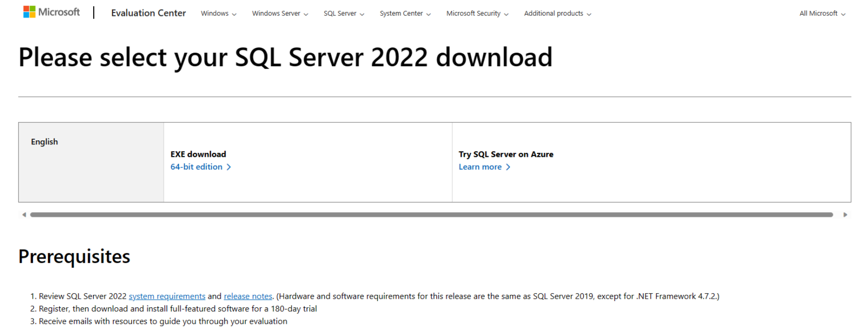This screenshot has width=868, height=335.
Task: Click the Receive emails with resources step text
Action: [x=163, y=321]
